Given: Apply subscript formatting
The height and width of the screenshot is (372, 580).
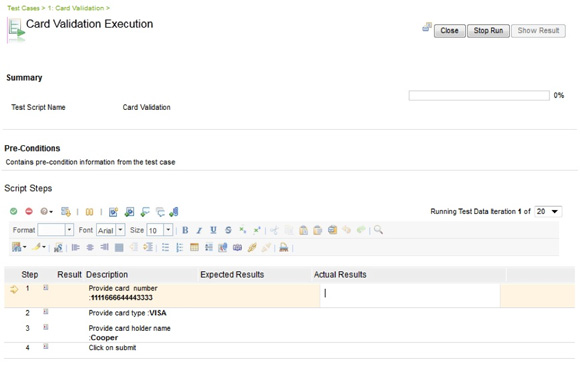Looking at the screenshot, I should 243,230.
